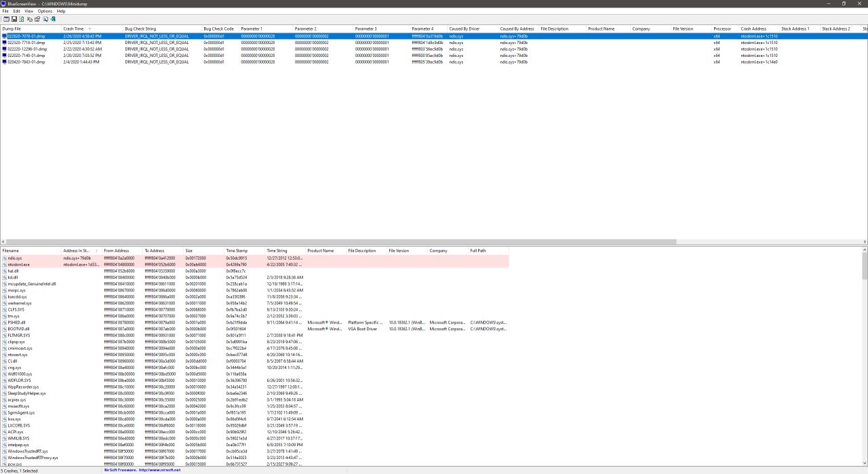The width and height of the screenshot is (868, 474).
Task: Open the Edit menu
Action: [16, 11]
